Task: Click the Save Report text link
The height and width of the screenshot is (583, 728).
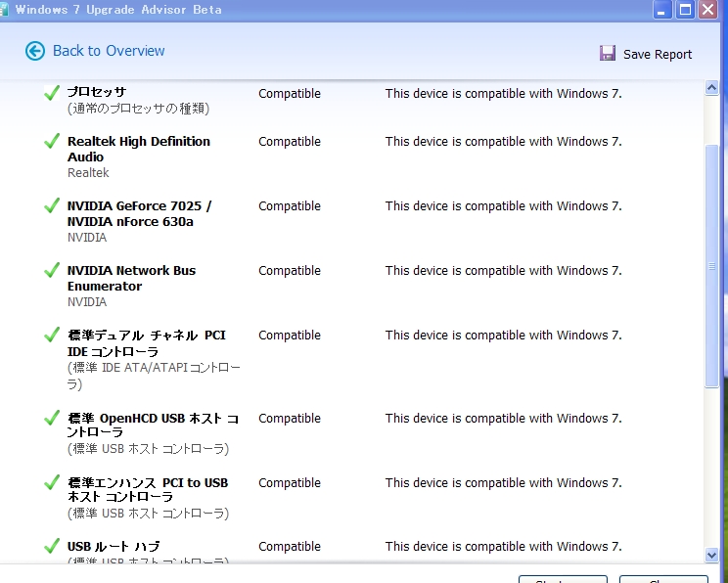Action: (x=658, y=55)
